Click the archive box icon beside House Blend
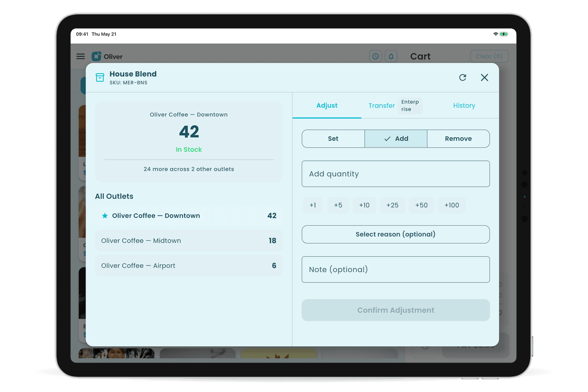 [100, 77]
